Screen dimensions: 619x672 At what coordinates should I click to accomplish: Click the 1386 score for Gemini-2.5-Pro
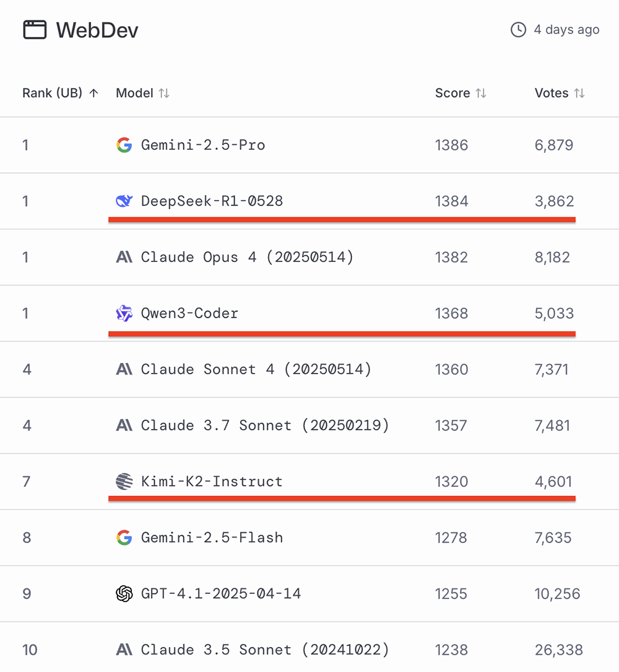pos(451,145)
